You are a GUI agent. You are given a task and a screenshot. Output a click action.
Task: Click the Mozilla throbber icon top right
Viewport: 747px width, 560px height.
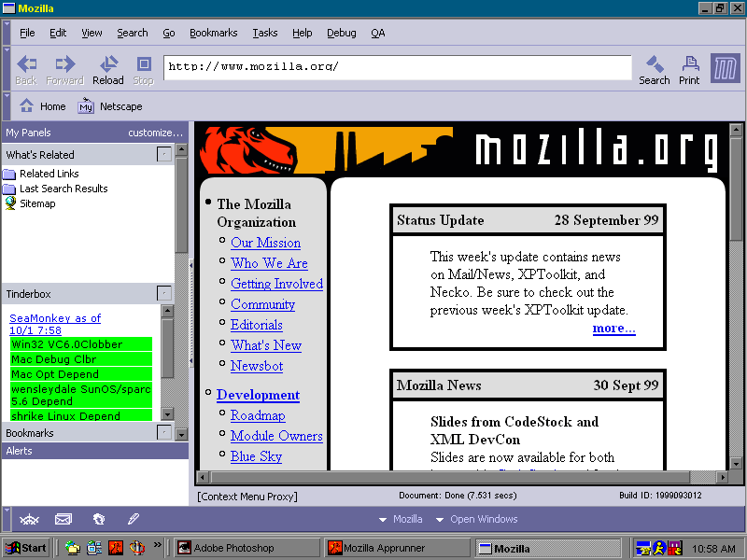coord(726,68)
